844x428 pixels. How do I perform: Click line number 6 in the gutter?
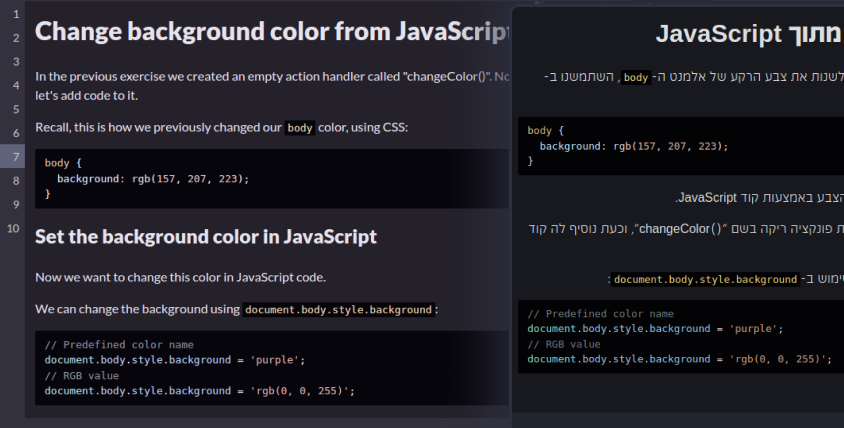pos(16,133)
